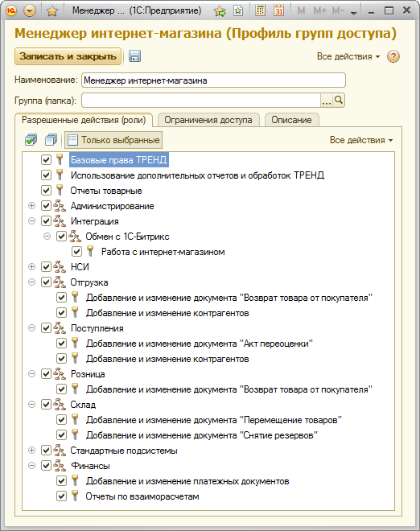Click the get-link star with arrow icon

(x=220, y=11)
